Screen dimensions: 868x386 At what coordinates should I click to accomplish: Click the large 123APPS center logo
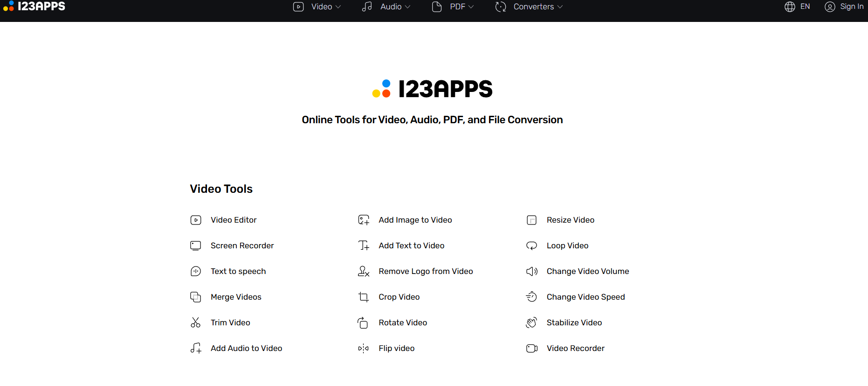pos(432,89)
